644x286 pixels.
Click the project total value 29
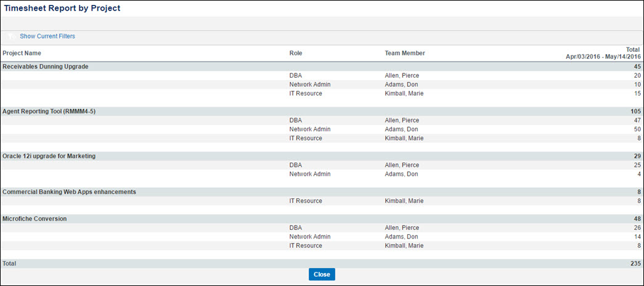pos(637,156)
